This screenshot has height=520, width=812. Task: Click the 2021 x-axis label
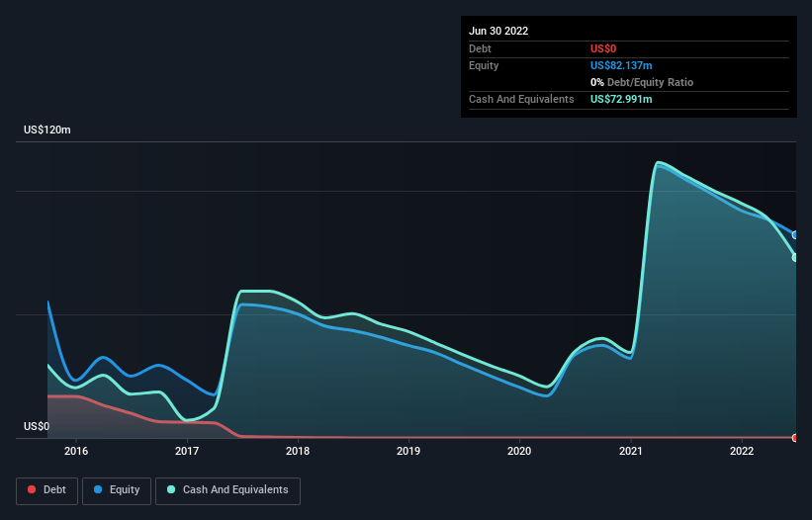[x=631, y=451]
